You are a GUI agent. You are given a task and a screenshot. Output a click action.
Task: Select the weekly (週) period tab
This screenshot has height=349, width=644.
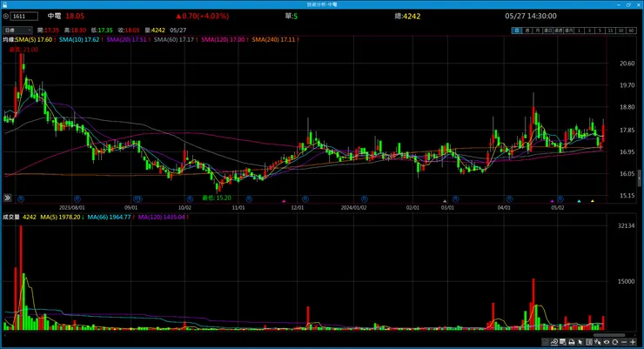pyautogui.click(x=527, y=30)
